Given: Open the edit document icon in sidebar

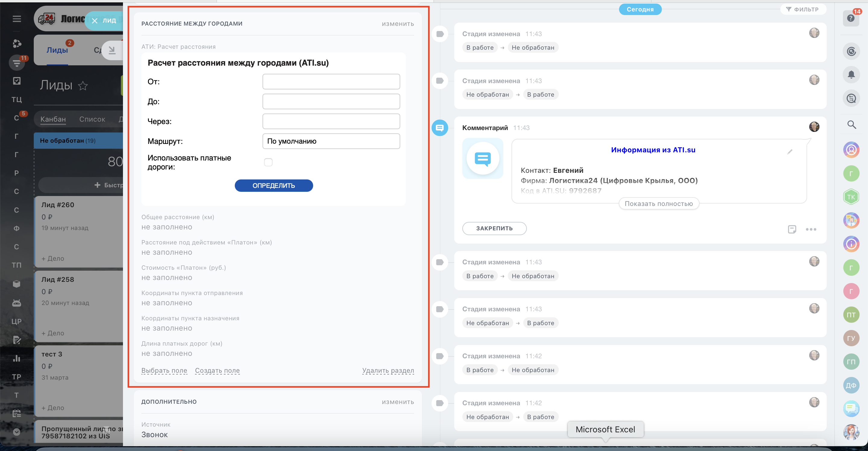Looking at the screenshot, I should pyautogui.click(x=17, y=340).
